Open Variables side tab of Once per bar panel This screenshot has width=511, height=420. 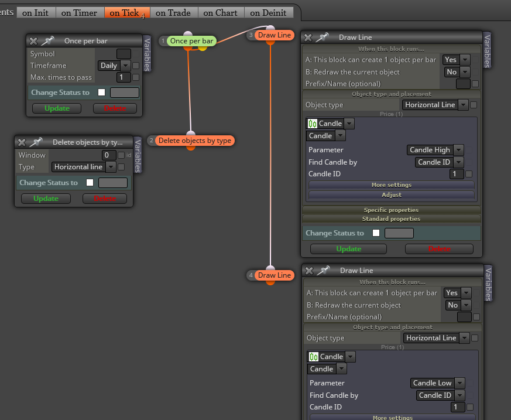(147, 54)
